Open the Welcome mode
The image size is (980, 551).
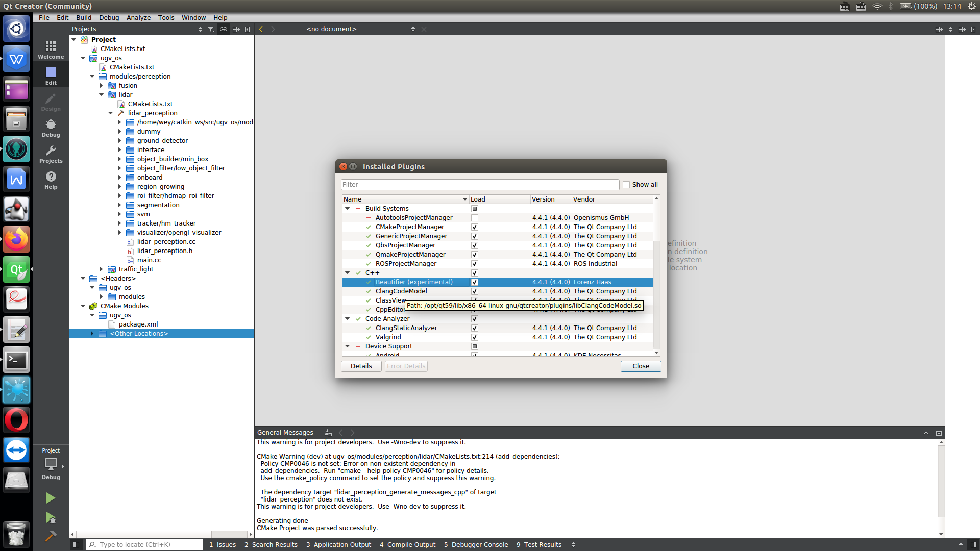(x=51, y=50)
